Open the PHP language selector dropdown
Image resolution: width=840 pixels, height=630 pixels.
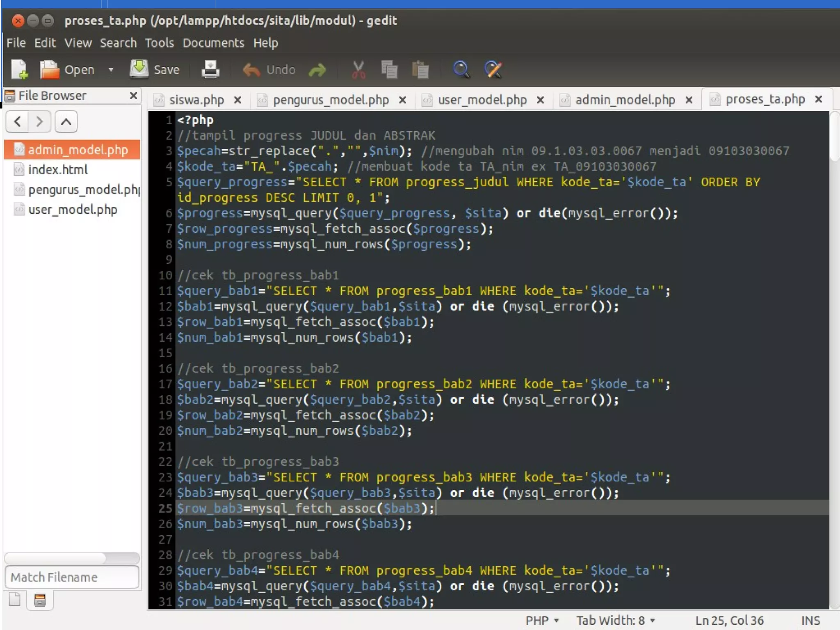[x=542, y=620]
